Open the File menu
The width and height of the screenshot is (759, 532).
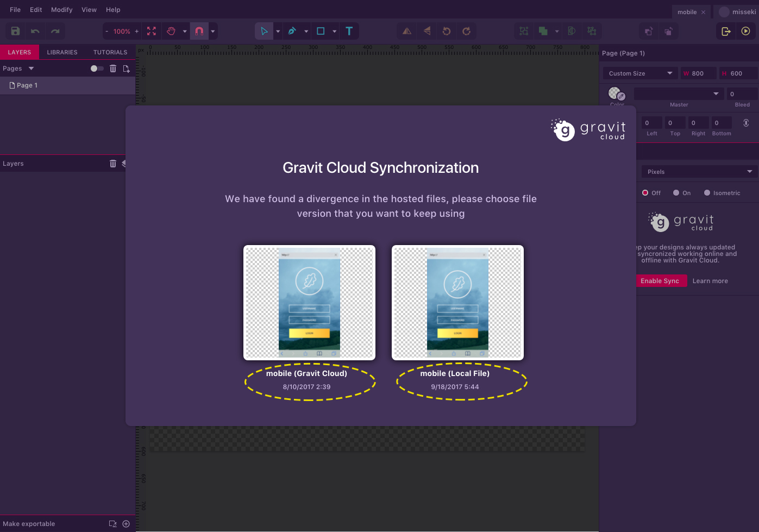(x=15, y=10)
